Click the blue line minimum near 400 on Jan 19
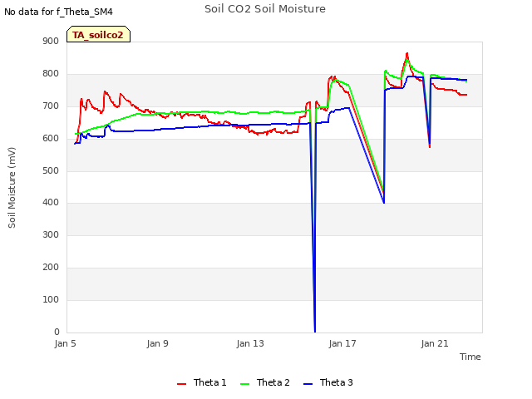The image size is (532, 399). (384, 203)
